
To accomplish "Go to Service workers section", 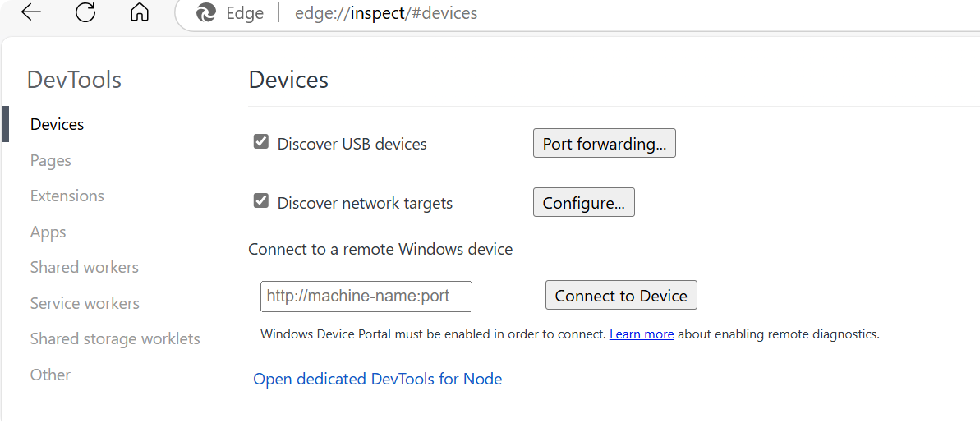I will click(x=85, y=303).
